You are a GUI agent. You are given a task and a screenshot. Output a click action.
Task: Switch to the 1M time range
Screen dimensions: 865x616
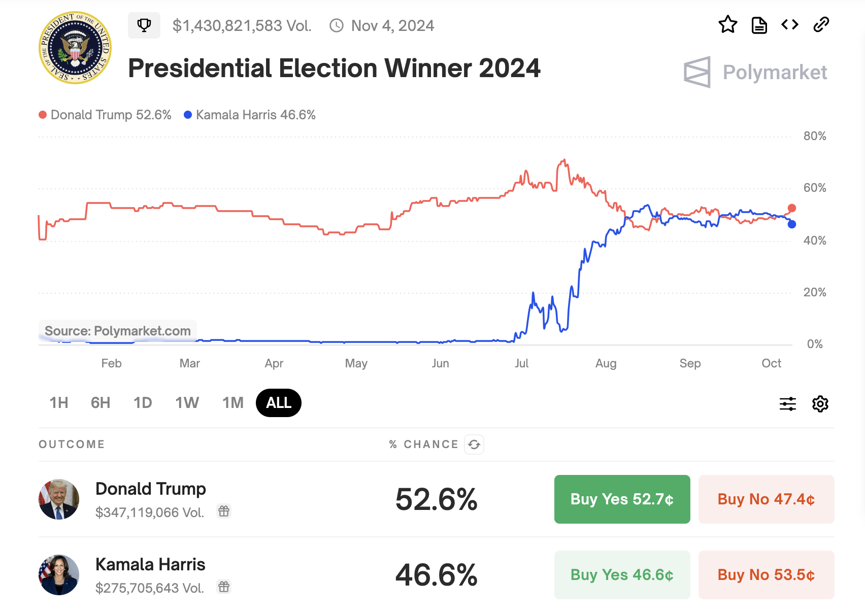tap(233, 403)
